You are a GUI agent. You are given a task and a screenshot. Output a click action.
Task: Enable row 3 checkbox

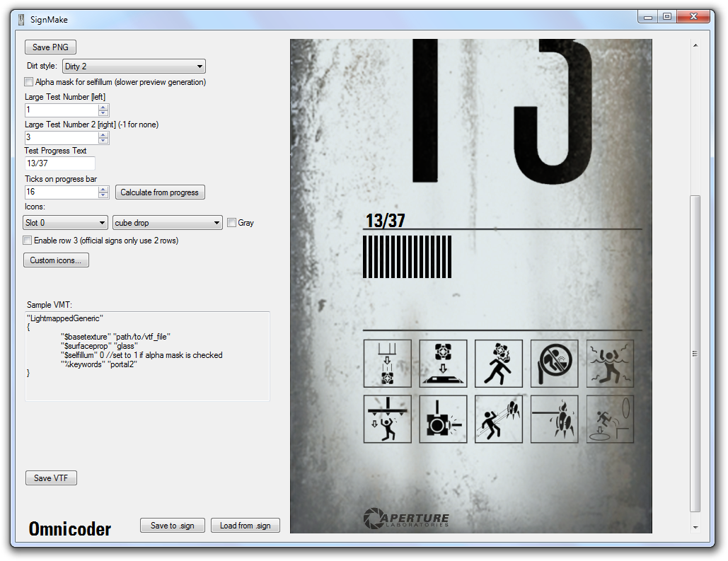[28, 240]
